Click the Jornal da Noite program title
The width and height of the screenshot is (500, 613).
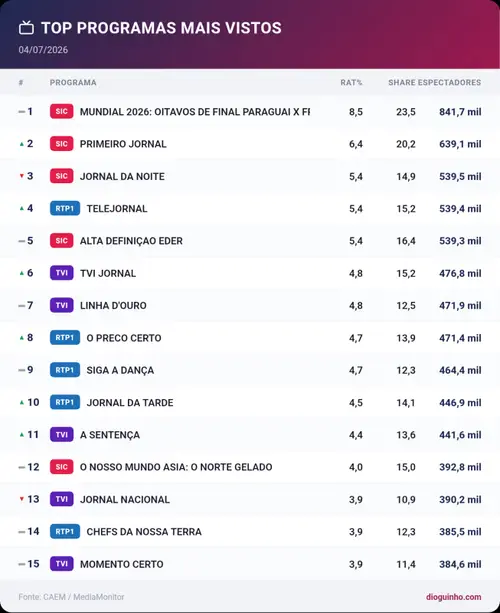pyautogui.click(x=122, y=176)
